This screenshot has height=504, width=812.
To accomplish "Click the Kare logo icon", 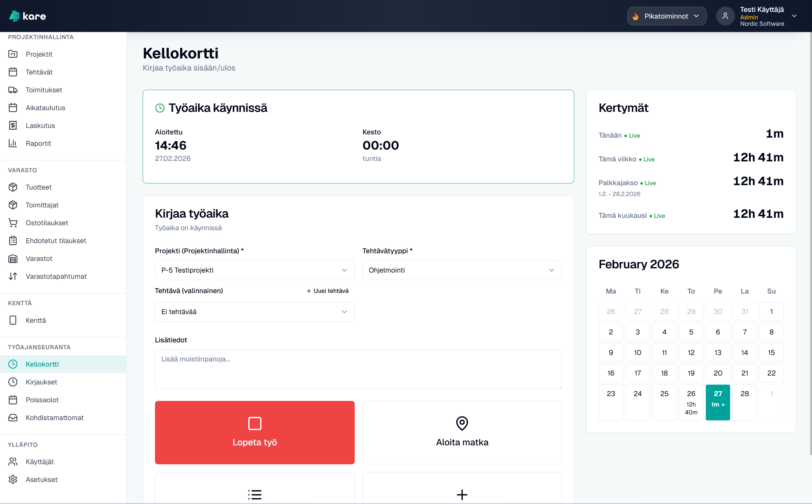I will pyautogui.click(x=15, y=16).
